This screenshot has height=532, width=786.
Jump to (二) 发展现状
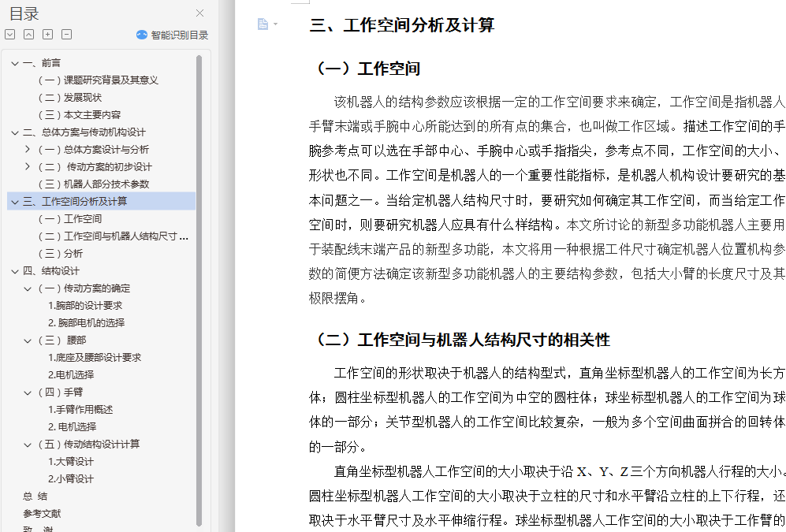pos(70,98)
